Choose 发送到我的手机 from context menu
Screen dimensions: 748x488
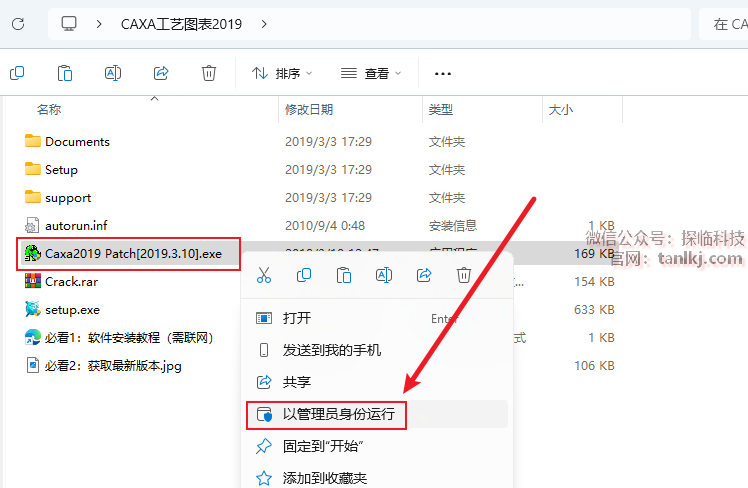coord(377,350)
